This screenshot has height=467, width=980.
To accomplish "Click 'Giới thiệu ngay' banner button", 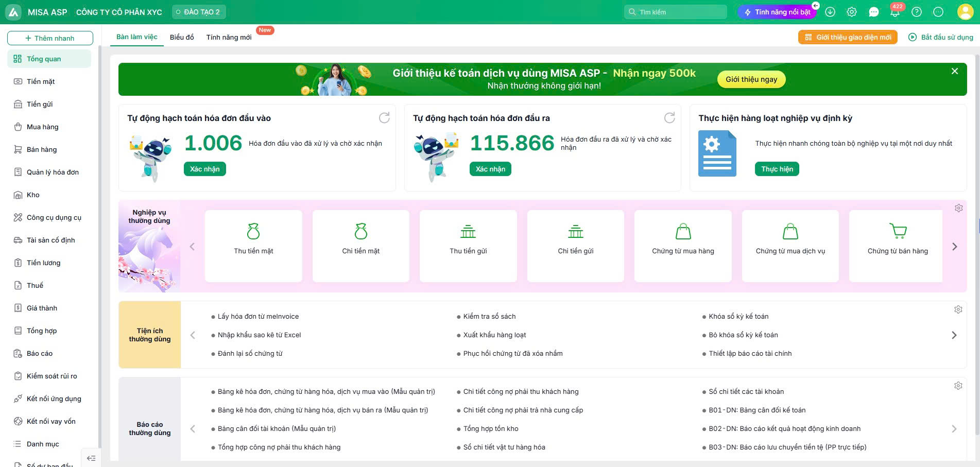I will click(x=751, y=79).
